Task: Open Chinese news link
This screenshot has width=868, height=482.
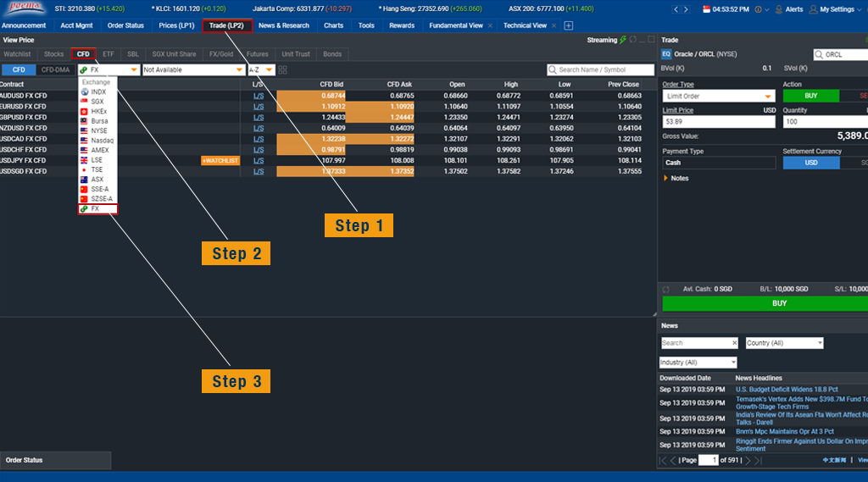Action: coord(834,461)
